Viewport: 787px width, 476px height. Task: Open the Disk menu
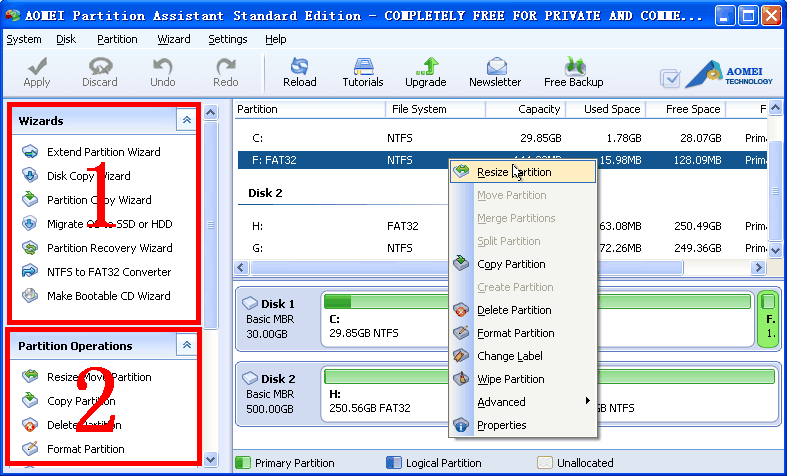66,39
